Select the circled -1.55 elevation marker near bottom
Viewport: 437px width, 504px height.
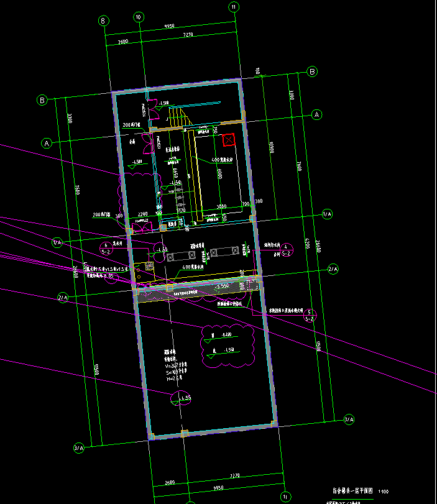click(182, 397)
